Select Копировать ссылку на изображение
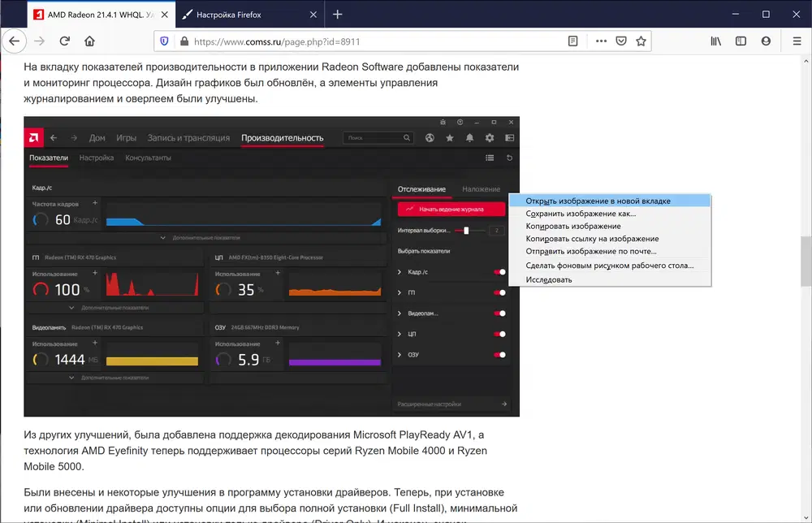The width and height of the screenshot is (812, 523). (x=610, y=239)
